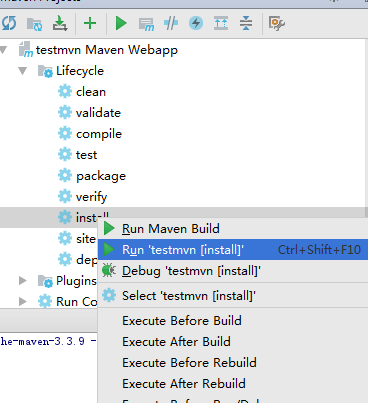The height and width of the screenshot is (403, 368).
Task: Click Download Sources and Documentation icon
Action: click(60, 23)
